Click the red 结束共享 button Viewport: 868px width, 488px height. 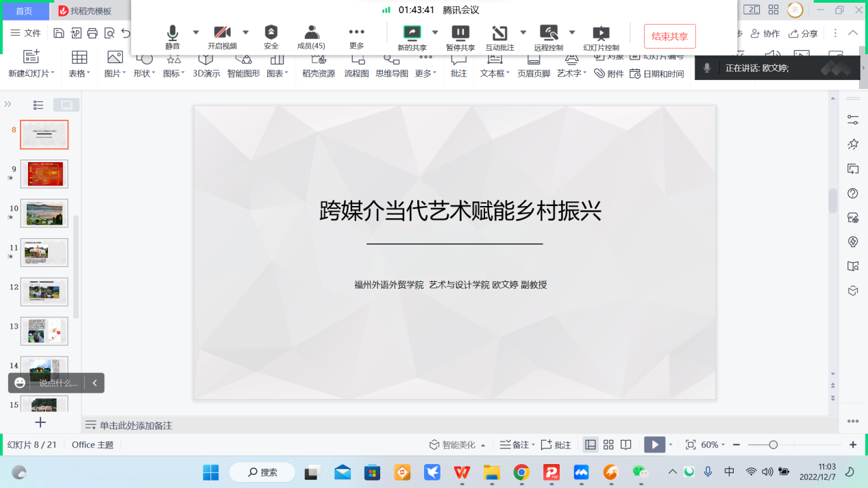pyautogui.click(x=669, y=36)
